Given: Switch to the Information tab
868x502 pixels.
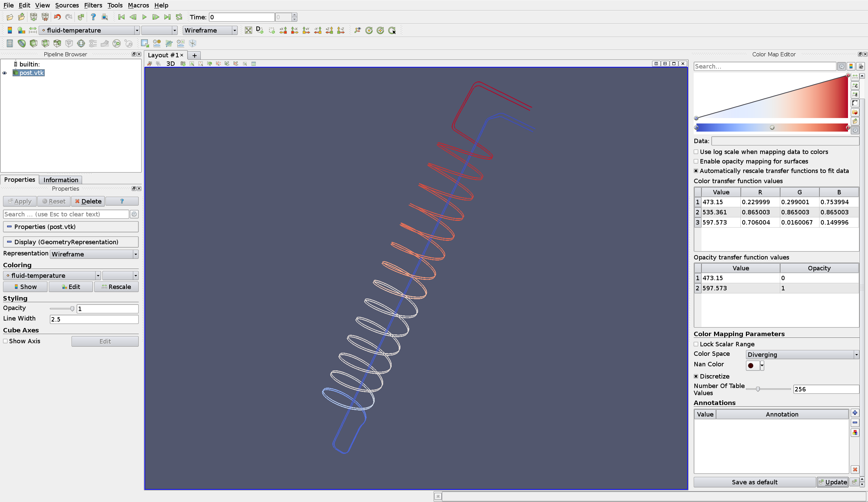Looking at the screenshot, I should click(61, 180).
